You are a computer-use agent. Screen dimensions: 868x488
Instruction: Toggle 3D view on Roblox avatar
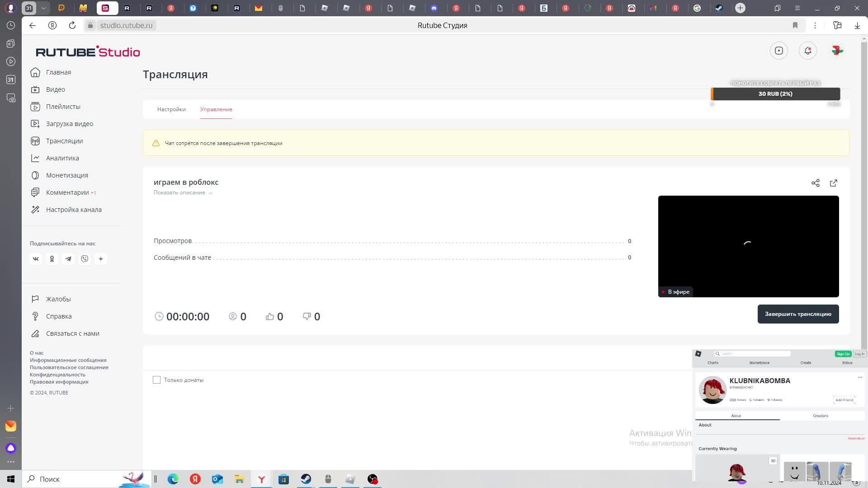pos(773,461)
